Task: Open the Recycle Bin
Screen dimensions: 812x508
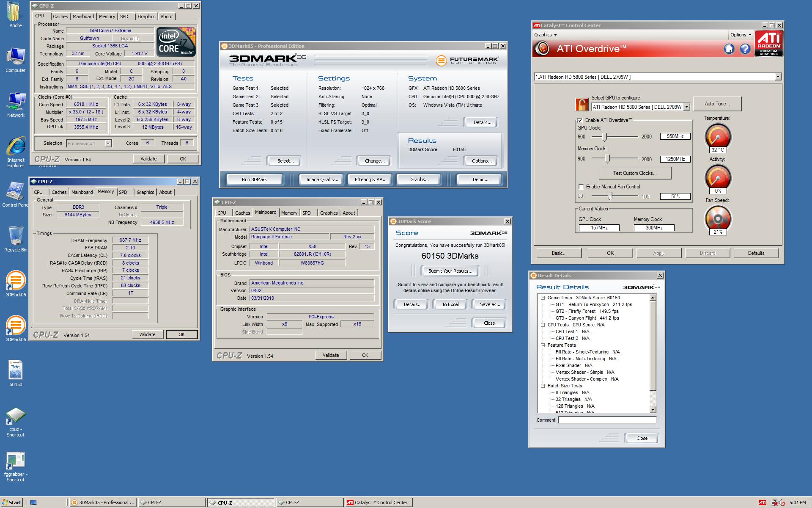Action: pyautogui.click(x=15, y=239)
